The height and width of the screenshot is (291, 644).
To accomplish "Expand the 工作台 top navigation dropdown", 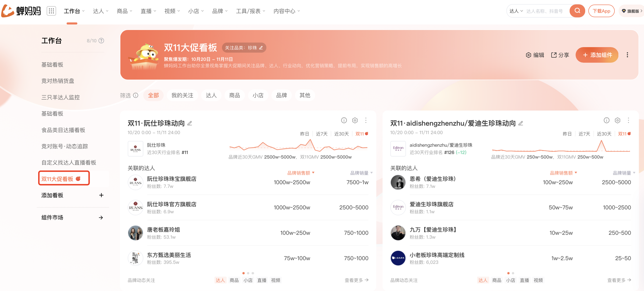I will point(74,11).
